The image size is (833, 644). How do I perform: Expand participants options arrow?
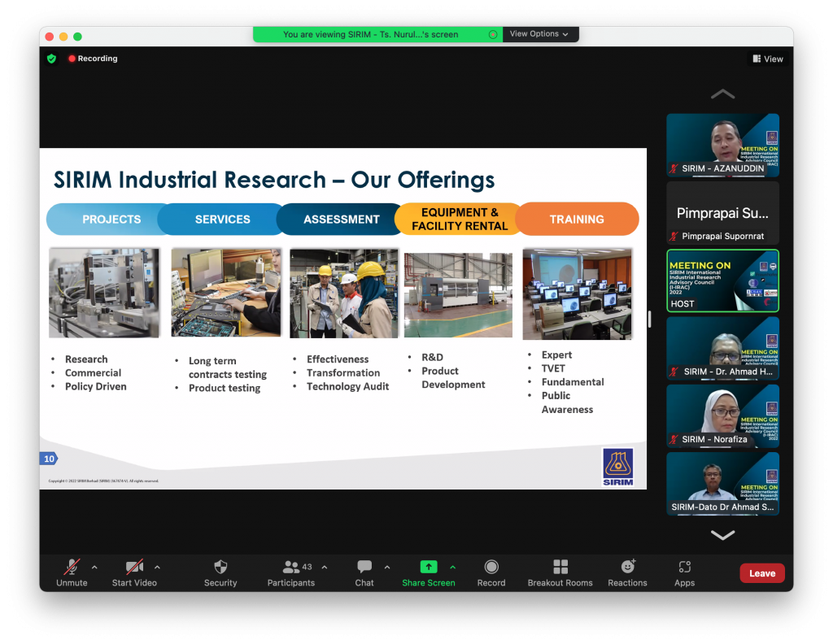[x=325, y=567]
